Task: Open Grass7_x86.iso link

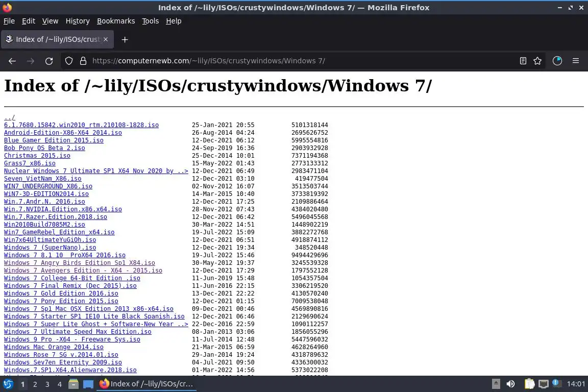Action: [30, 163]
